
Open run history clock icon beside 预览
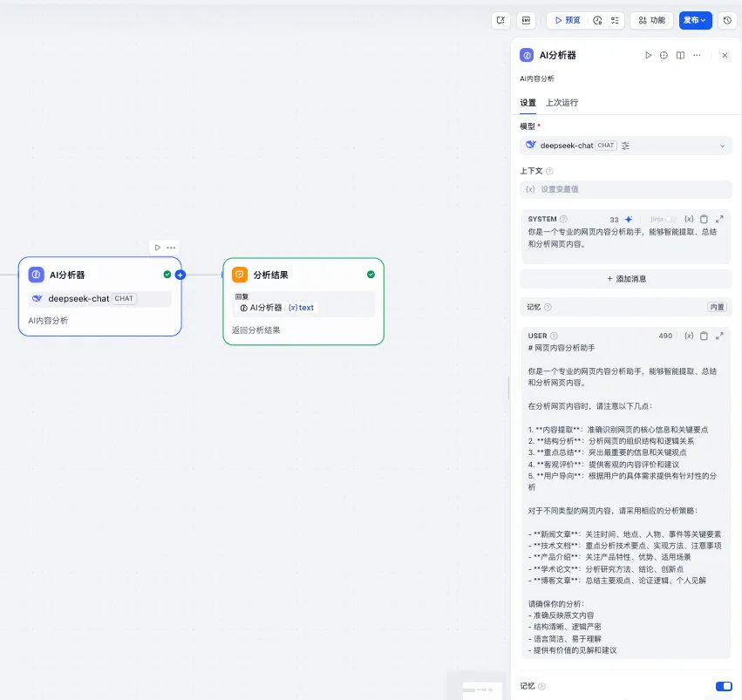(597, 20)
